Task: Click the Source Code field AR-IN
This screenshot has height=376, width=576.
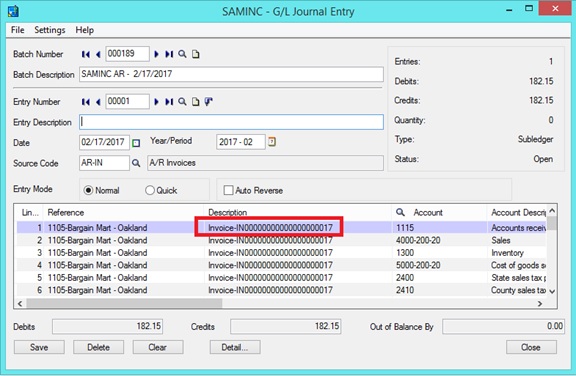Action: tap(104, 163)
